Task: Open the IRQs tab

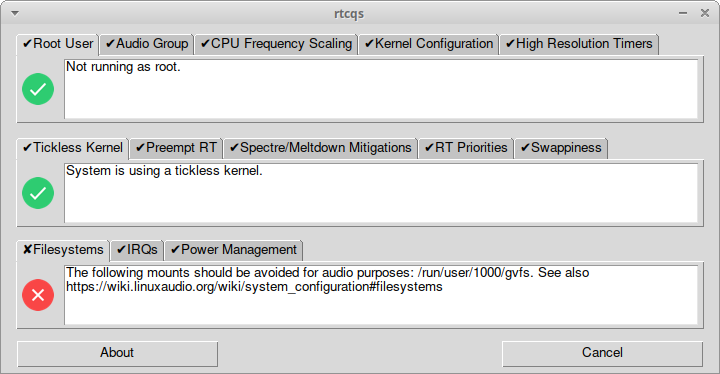Action: [137, 250]
